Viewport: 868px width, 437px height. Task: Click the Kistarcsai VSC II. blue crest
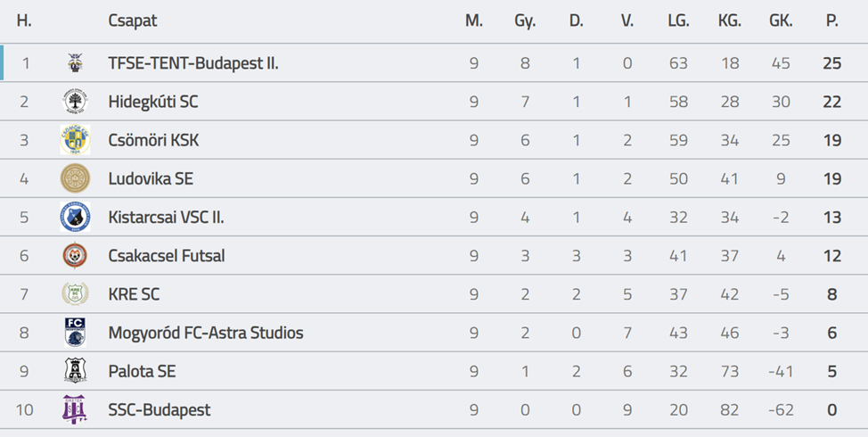75,217
